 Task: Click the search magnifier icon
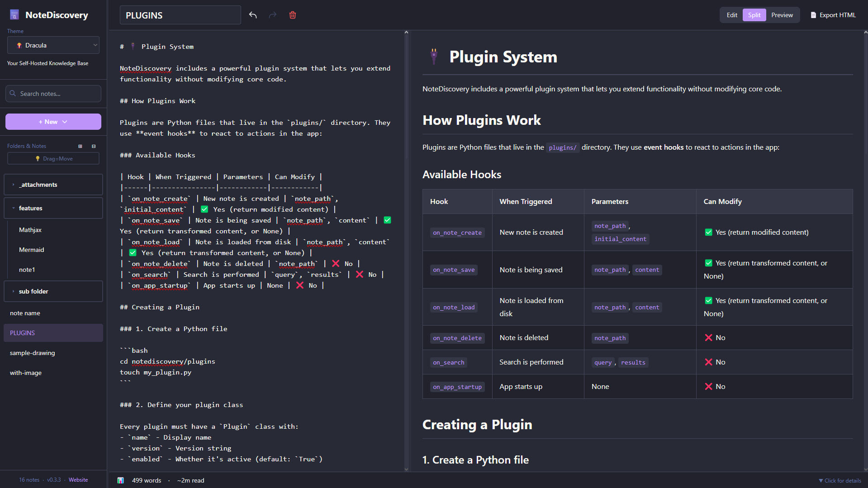click(x=13, y=94)
